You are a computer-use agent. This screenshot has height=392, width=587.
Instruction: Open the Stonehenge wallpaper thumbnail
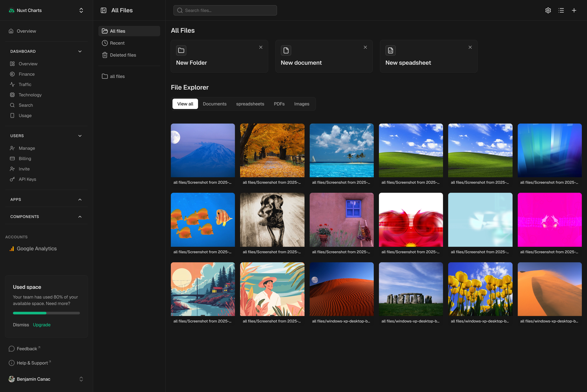[411, 289]
